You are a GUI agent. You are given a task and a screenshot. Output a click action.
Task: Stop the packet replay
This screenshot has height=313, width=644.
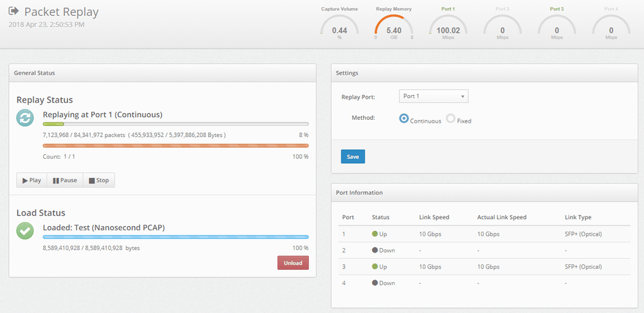point(99,180)
